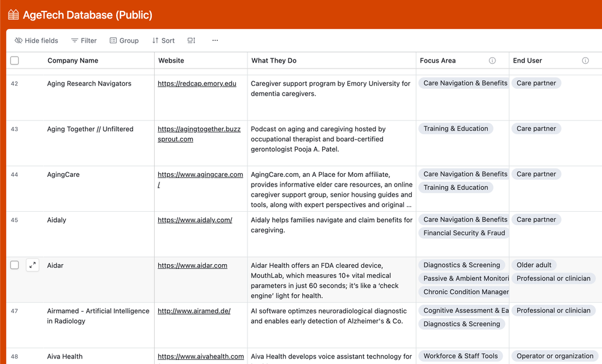This screenshot has width=602, height=364.
Task: Click Care partner tag in row 42
Action: pos(536,83)
